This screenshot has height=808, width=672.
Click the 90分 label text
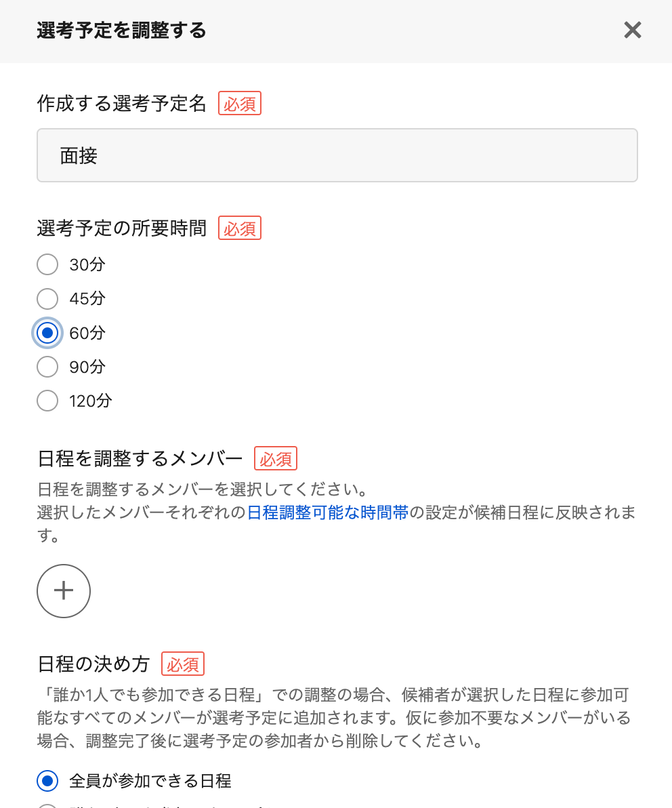(x=87, y=367)
